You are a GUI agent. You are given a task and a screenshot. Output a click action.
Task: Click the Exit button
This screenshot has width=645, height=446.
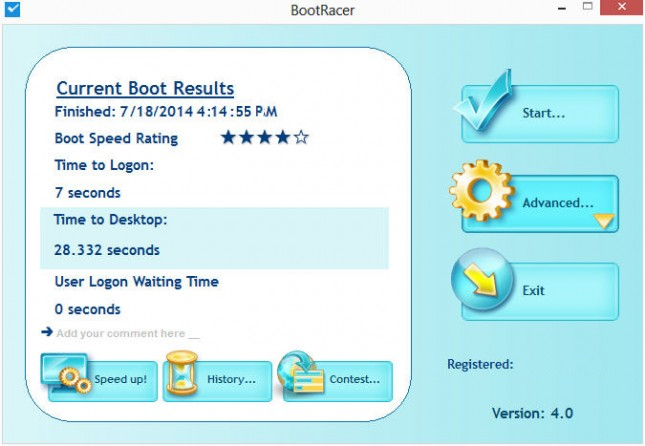point(540,291)
